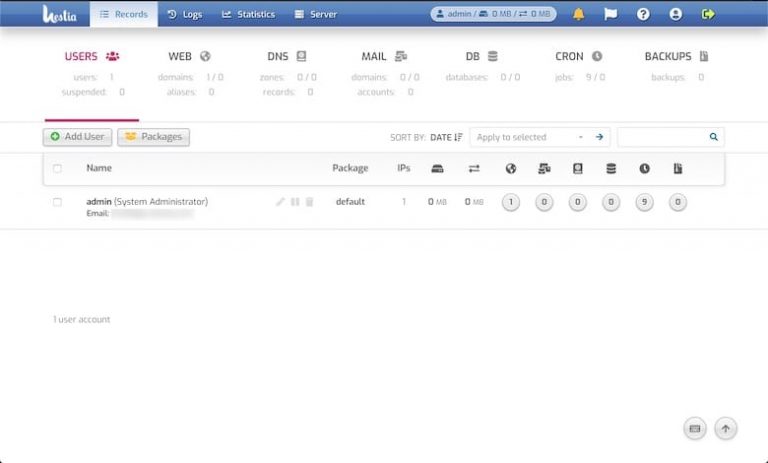Click the admin usage summary pill
Viewport: 768px width, 463px height.
493,14
